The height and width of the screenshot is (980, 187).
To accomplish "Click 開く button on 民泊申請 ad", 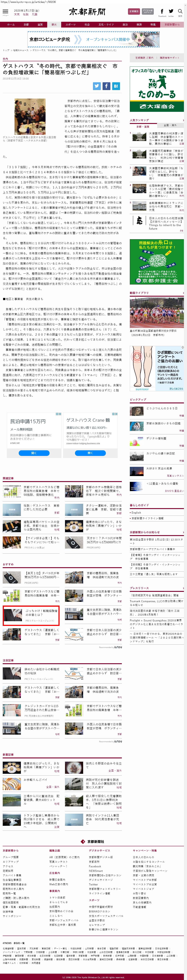I will [34, 453].
